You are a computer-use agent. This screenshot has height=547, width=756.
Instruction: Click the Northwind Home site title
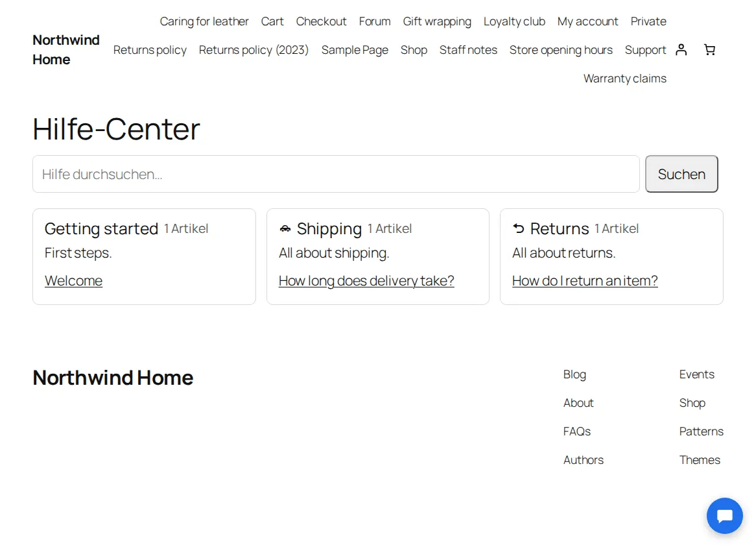(x=66, y=50)
